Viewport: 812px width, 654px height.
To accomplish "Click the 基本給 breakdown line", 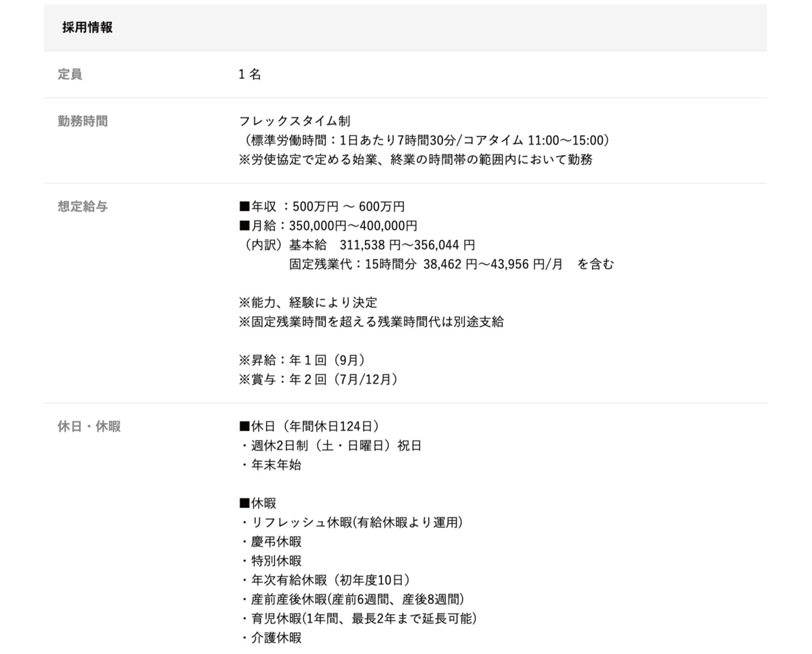I will click(381, 245).
